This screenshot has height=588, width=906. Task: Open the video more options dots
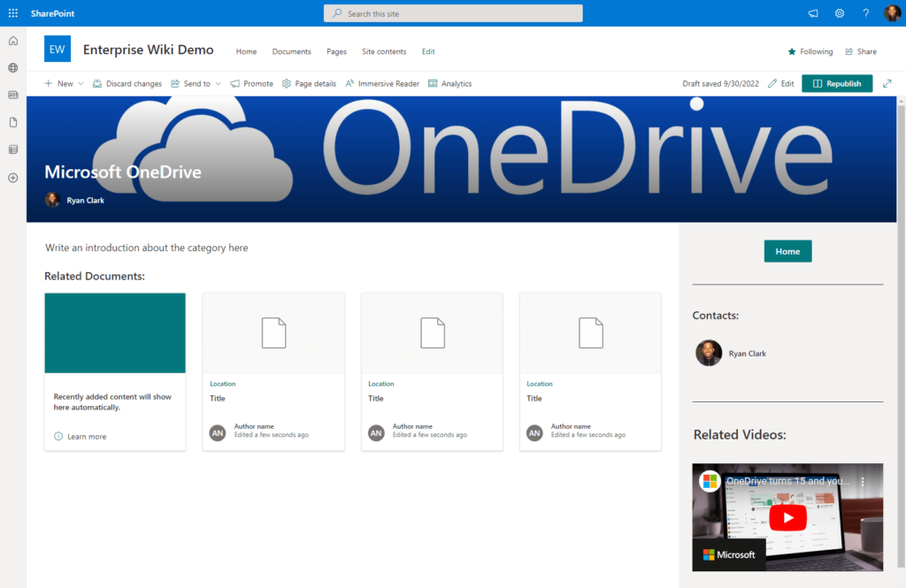[x=863, y=481]
